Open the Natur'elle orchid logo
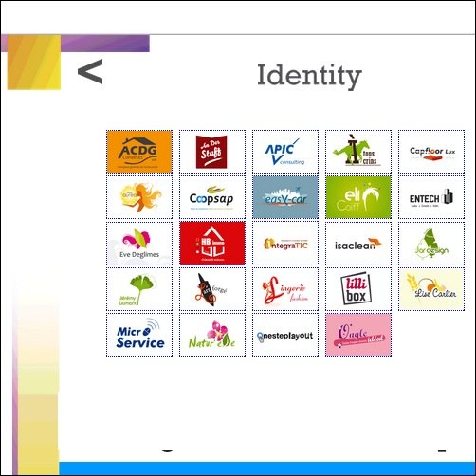The width and height of the screenshot is (476, 476). coord(212,335)
